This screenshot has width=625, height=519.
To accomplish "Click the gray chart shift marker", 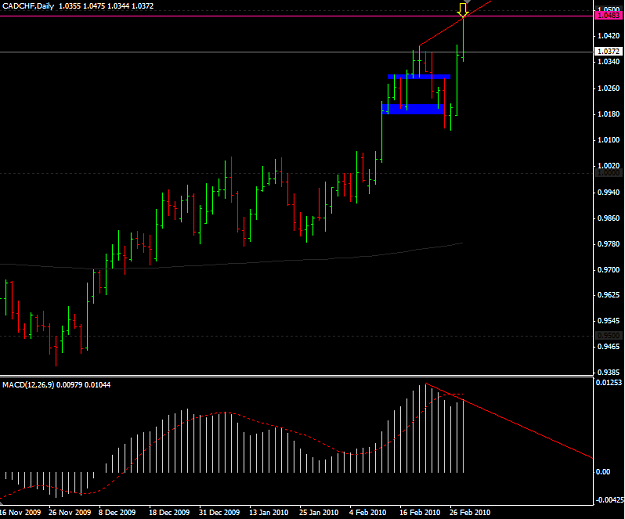I will point(467,2).
